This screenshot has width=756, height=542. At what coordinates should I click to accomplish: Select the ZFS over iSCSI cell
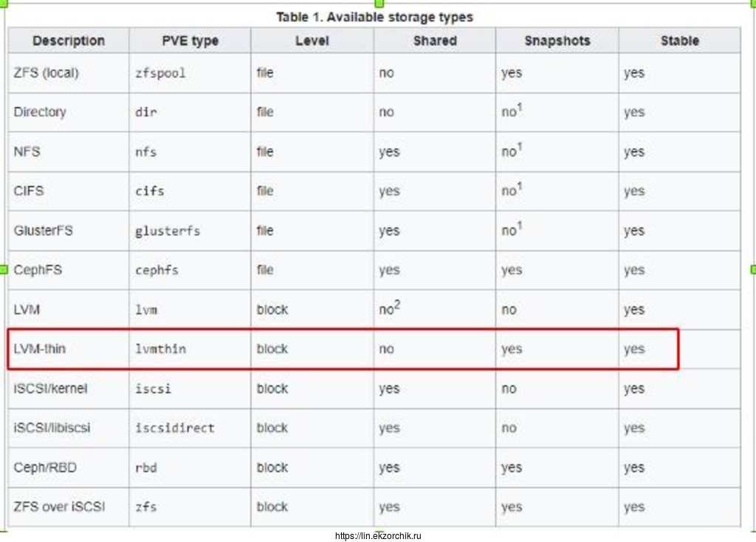click(59, 507)
